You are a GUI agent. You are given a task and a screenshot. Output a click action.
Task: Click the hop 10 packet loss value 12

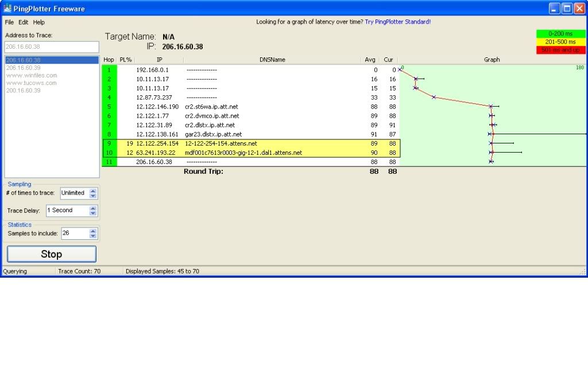(130, 153)
